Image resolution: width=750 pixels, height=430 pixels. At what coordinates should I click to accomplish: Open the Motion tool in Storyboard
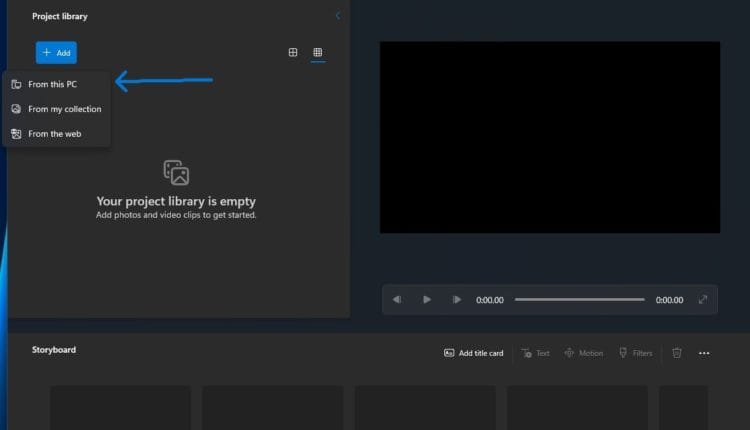584,353
